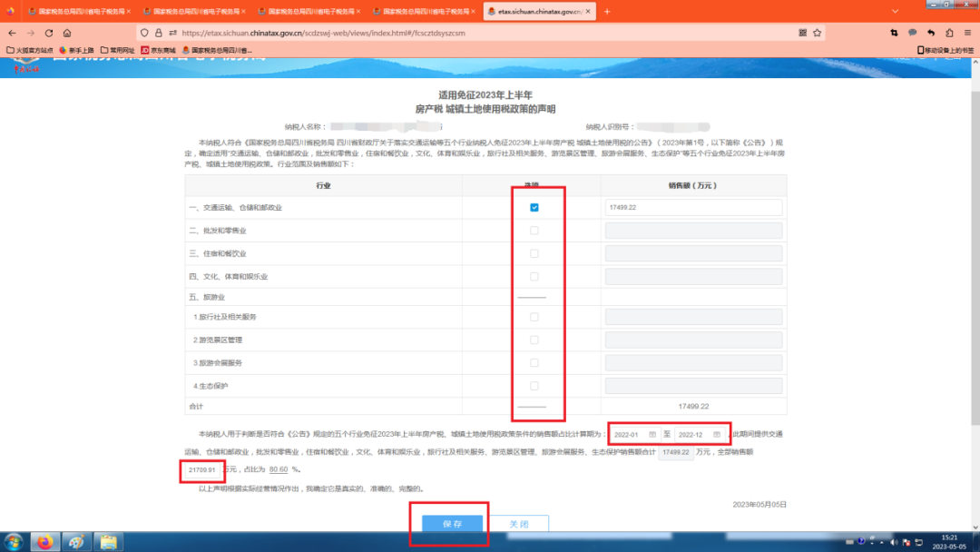Click the 80.60 percentage value
The image size is (980, 552).
point(279,469)
